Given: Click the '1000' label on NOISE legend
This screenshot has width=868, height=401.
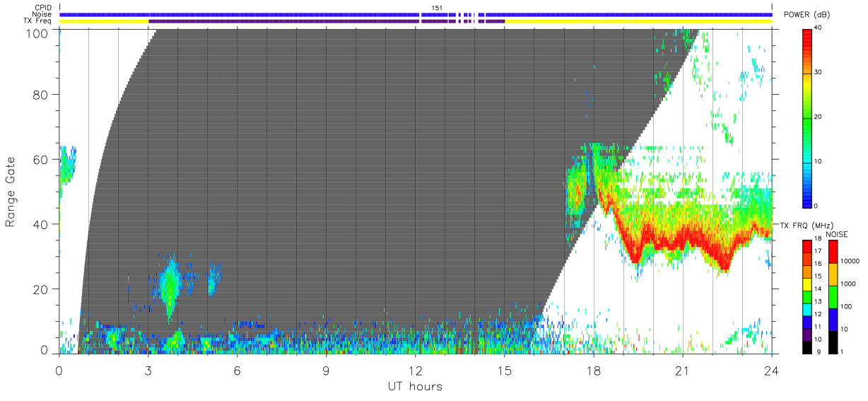Looking at the screenshot, I should 847,284.
